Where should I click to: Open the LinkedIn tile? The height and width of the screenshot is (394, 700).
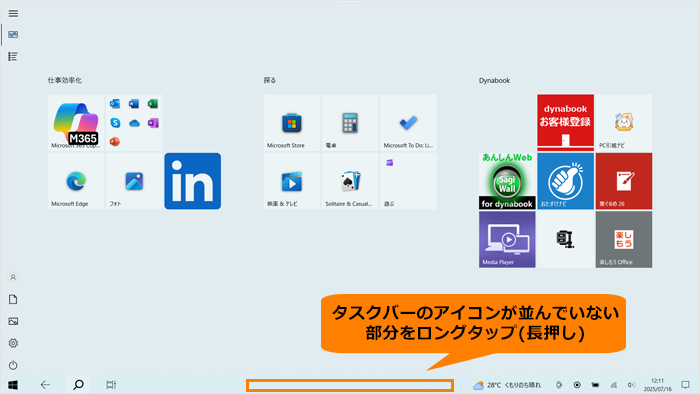192,181
